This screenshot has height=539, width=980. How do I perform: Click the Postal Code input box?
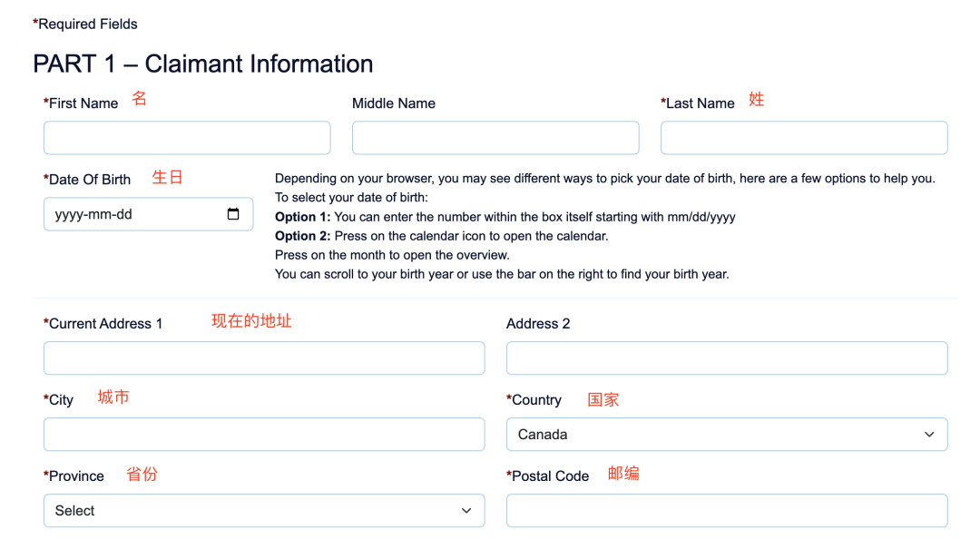click(727, 511)
